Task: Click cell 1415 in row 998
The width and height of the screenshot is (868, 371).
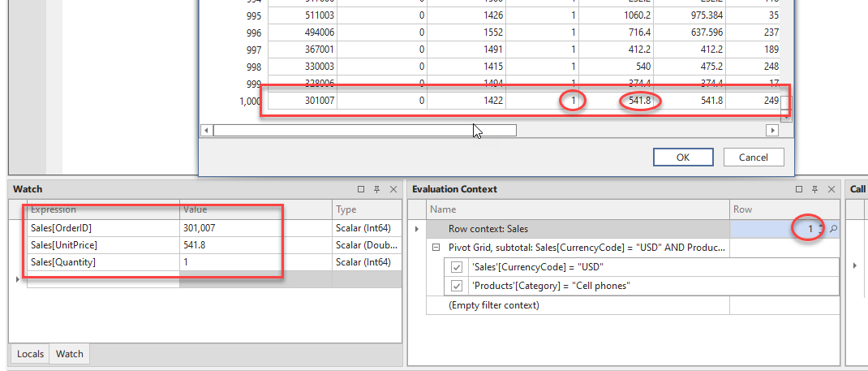Action: click(x=466, y=67)
